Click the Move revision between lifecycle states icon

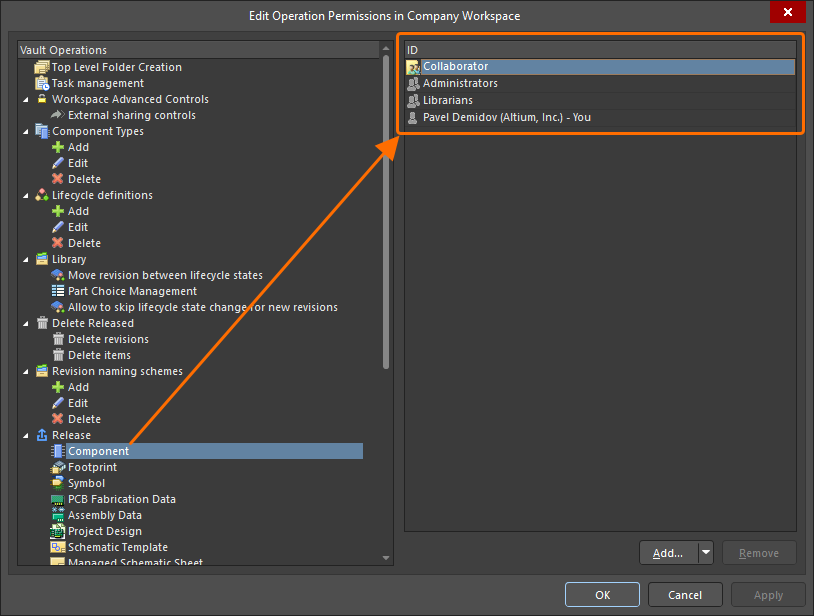click(58, 275)
